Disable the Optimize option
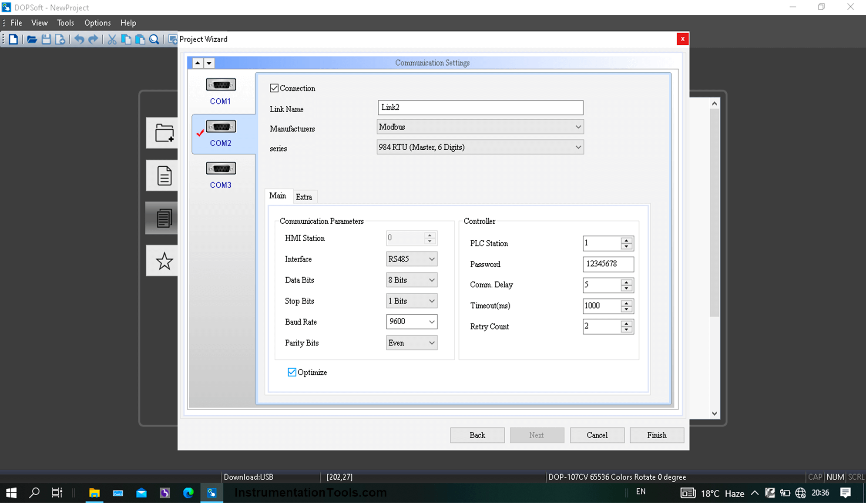This screenshot has width=866, height=504. coord(292,372)
